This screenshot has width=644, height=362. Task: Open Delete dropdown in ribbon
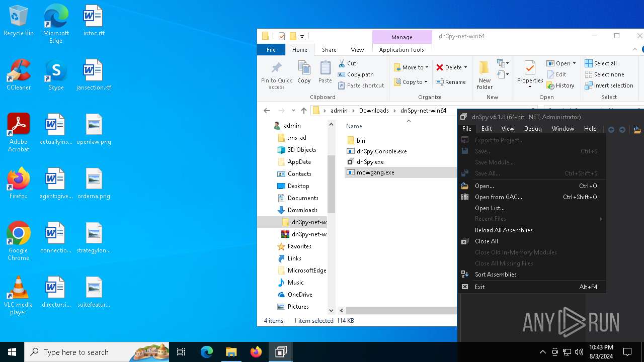tap(452, 67)
